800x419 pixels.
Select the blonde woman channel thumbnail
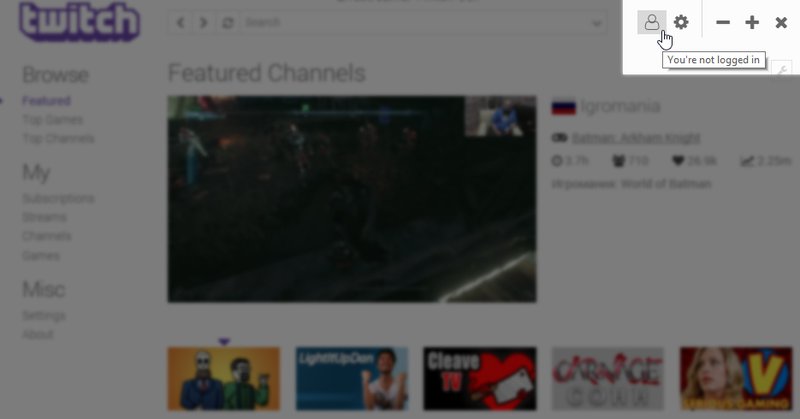coord(736,379)
